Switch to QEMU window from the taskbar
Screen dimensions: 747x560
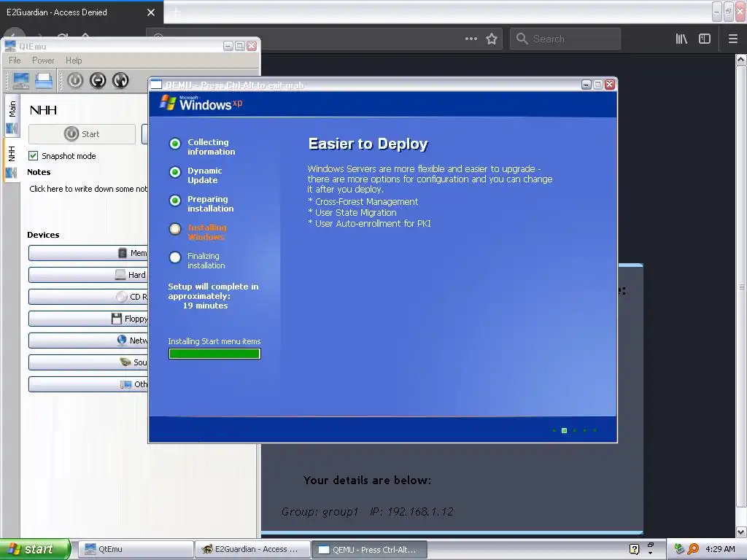click(x=369, y=549)
